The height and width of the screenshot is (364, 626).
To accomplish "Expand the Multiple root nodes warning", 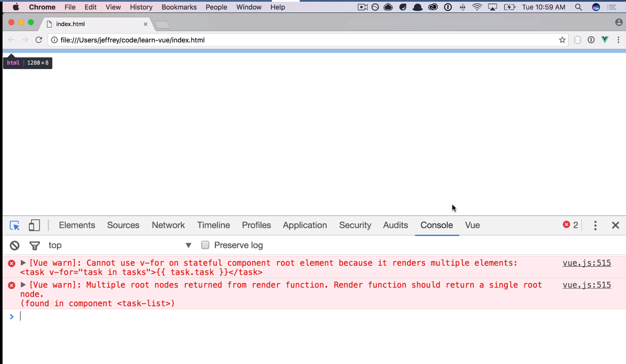I will click(x=23, y=284).
